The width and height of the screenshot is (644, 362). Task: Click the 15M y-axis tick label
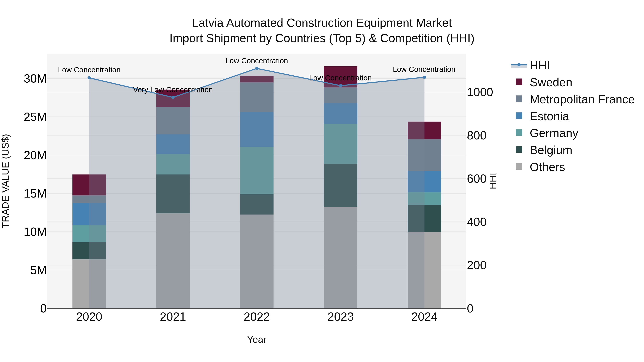35,194
